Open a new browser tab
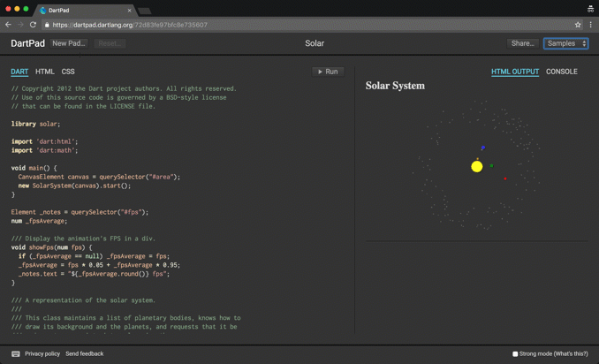This screenshot has height=364, width=599. pos(144,11)
